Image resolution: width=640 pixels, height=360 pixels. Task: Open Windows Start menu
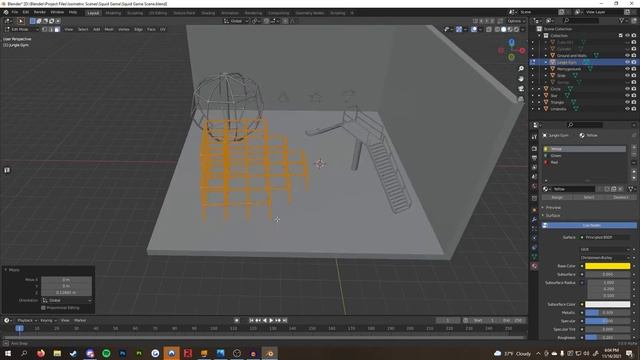point(8,353)
